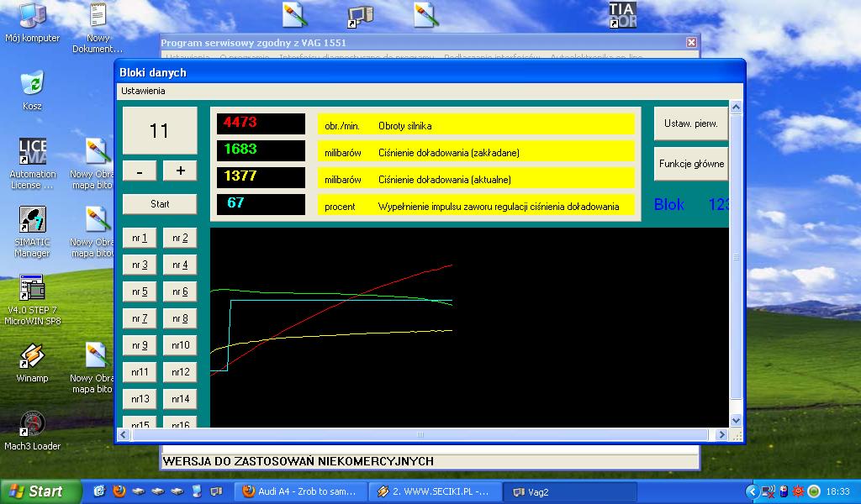Open the Kosz recycle bin icon
The width and height of the screenshot is (861, 504).
coord(32,91)
